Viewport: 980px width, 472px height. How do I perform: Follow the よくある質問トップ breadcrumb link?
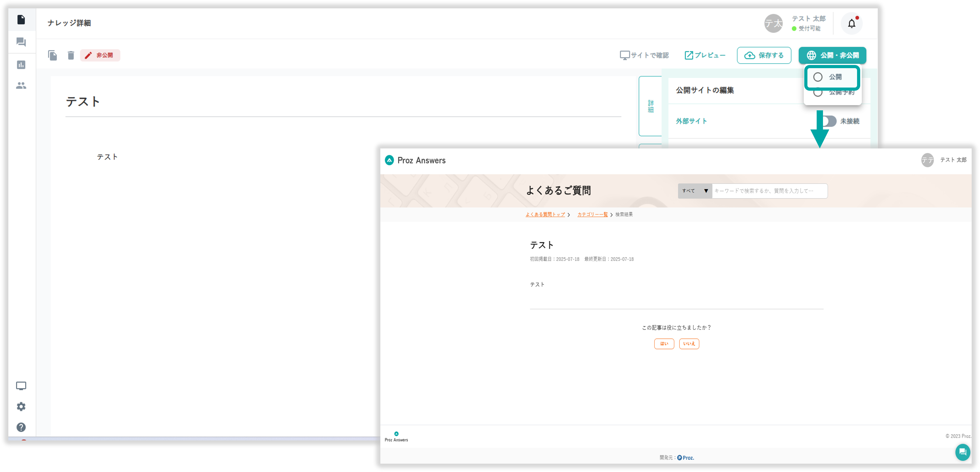545,215
